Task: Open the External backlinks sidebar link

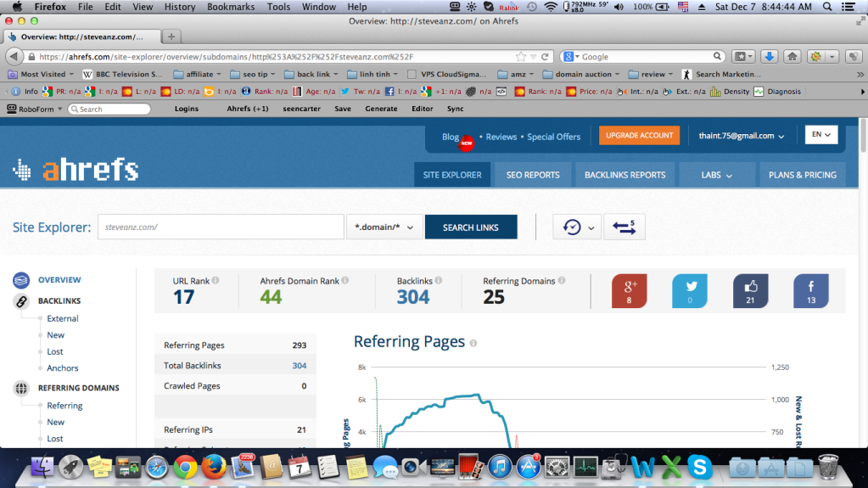Action: click(63, 318)
